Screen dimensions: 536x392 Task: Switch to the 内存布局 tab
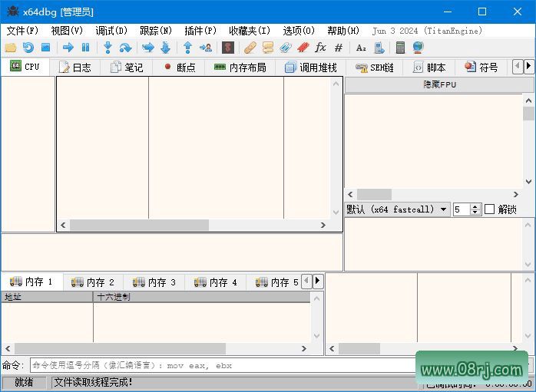tap(240, 68)
